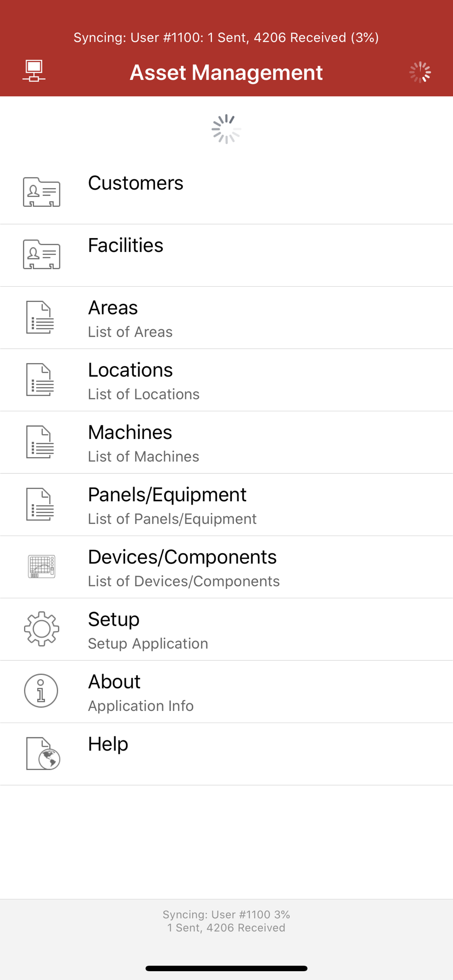Viewport: 453px width, 980px height.
Task: Tap the Customers card icon
Action: (42, 192)
